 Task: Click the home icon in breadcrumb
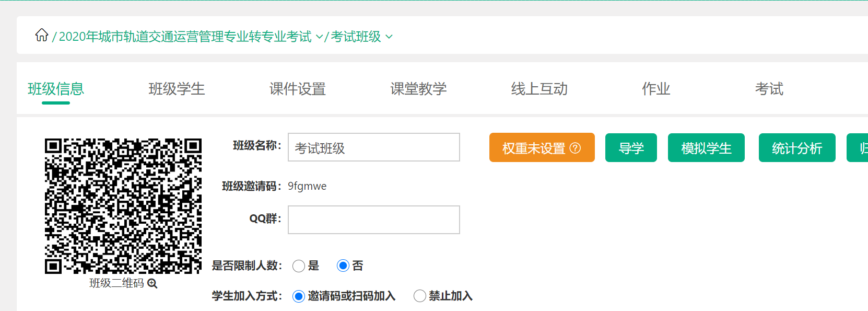[x=42, y=36]
